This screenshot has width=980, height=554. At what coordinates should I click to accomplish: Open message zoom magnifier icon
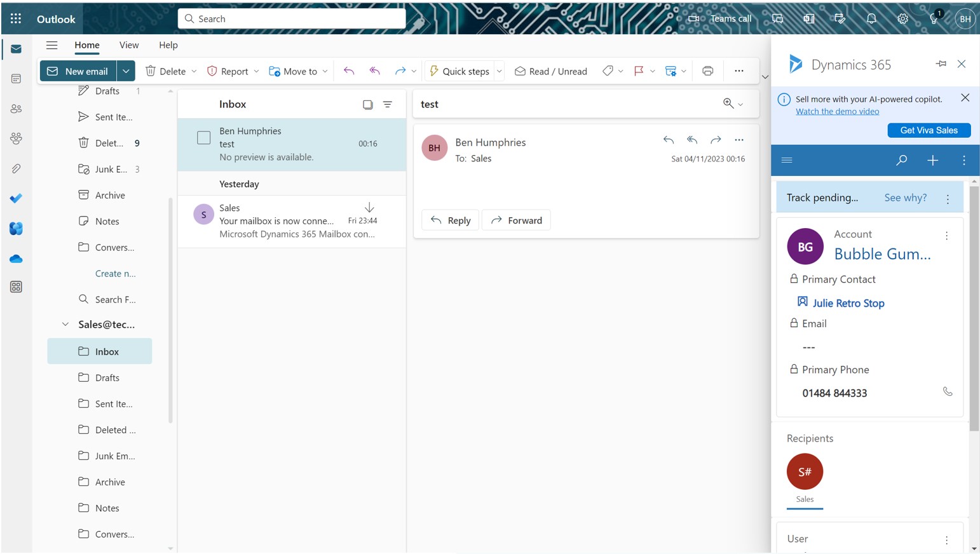[x=728, y=104]
